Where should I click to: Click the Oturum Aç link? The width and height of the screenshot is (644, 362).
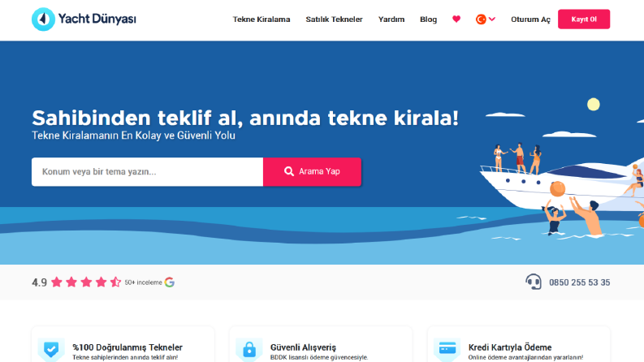530,19
